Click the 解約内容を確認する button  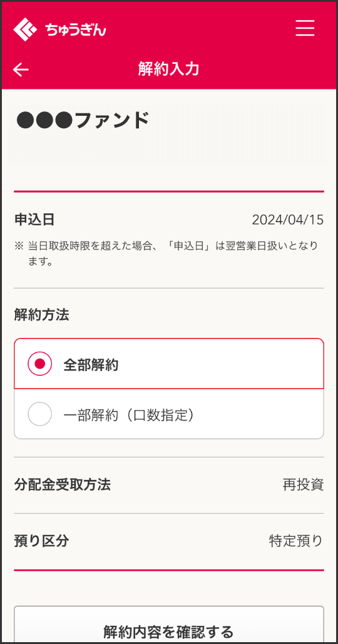(169, 625)
